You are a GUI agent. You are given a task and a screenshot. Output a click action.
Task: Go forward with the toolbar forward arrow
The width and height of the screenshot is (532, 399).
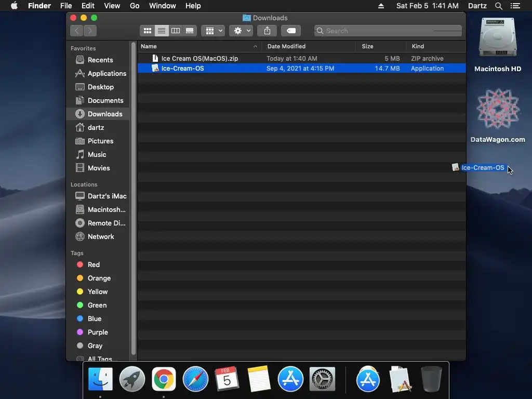90,31
